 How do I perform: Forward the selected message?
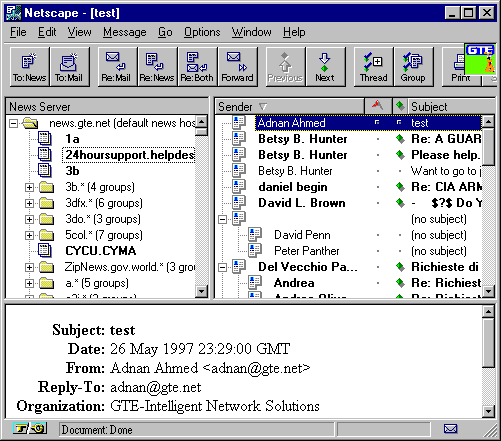pos(237,67)
